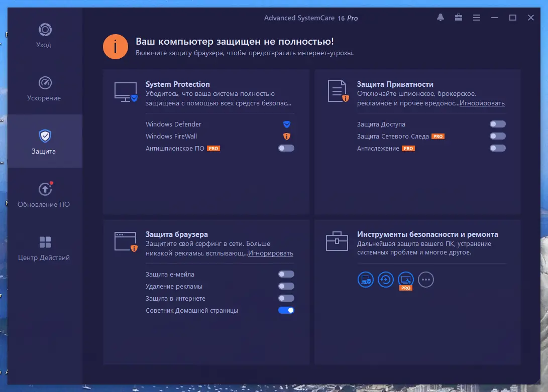
Task: Click Windows Defender blue shield status icon
Action: [x=287, y=124]
